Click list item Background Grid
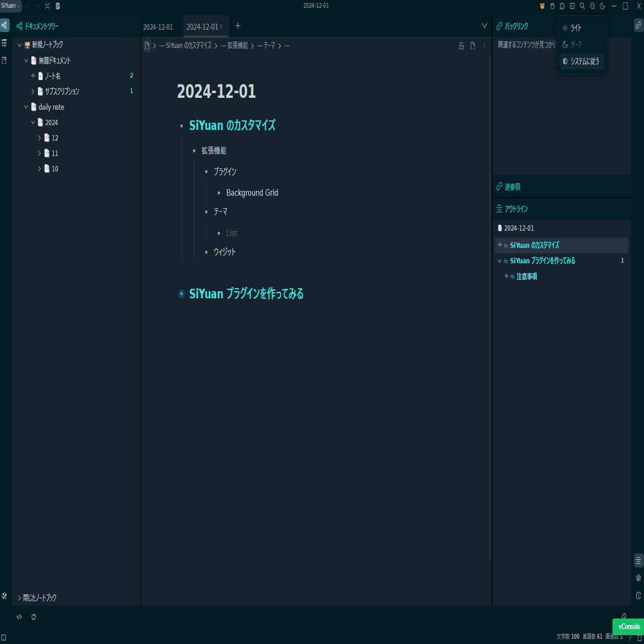The width and height of the screenshot is (644, 644). coord(252,193)
